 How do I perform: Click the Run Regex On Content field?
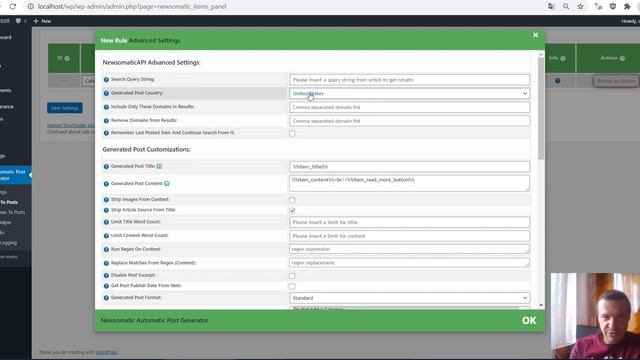click(x=409, y=249)
